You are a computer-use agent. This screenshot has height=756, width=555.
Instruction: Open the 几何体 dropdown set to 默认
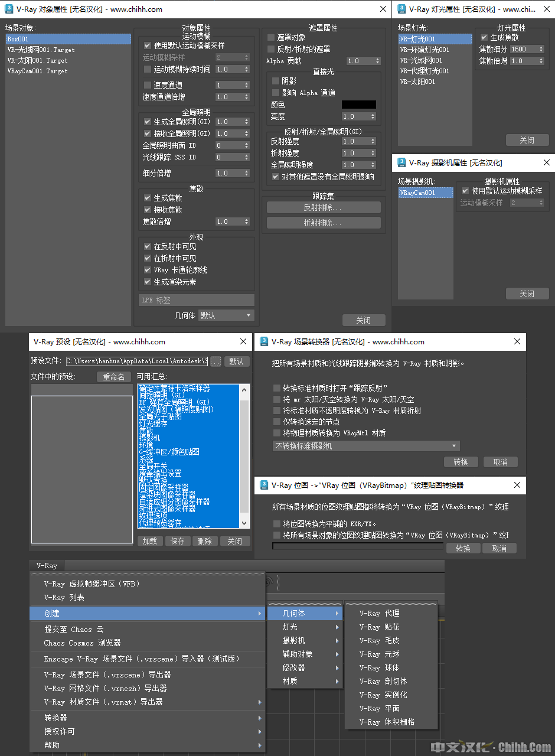[226, 315]
